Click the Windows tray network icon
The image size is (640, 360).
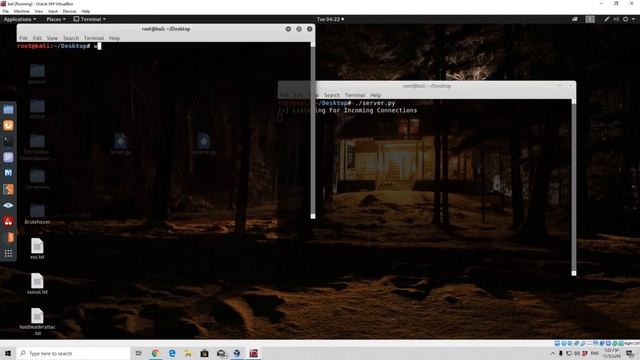569,353
